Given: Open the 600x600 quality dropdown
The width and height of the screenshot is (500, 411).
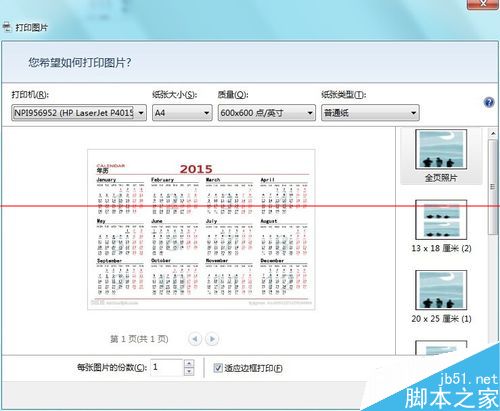Looking at the screenshot, I should pos(267,113).
